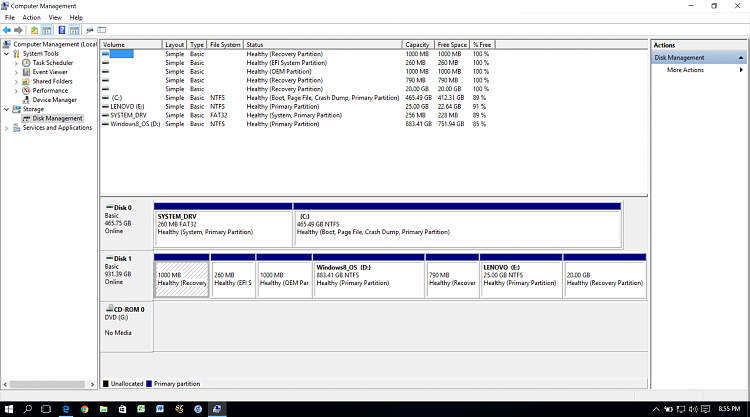Select the System Tools icon

tap(17, 54)
